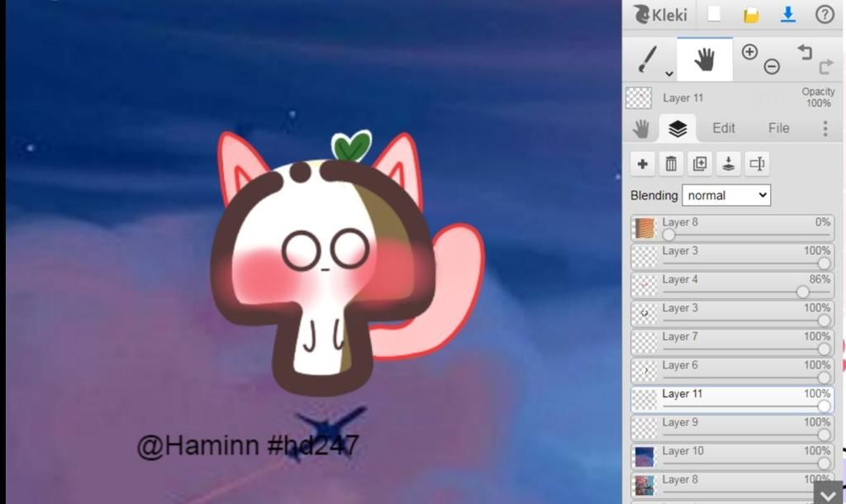
Task: Click Layer 7 opacity slider handle
Action: (824, 349)
